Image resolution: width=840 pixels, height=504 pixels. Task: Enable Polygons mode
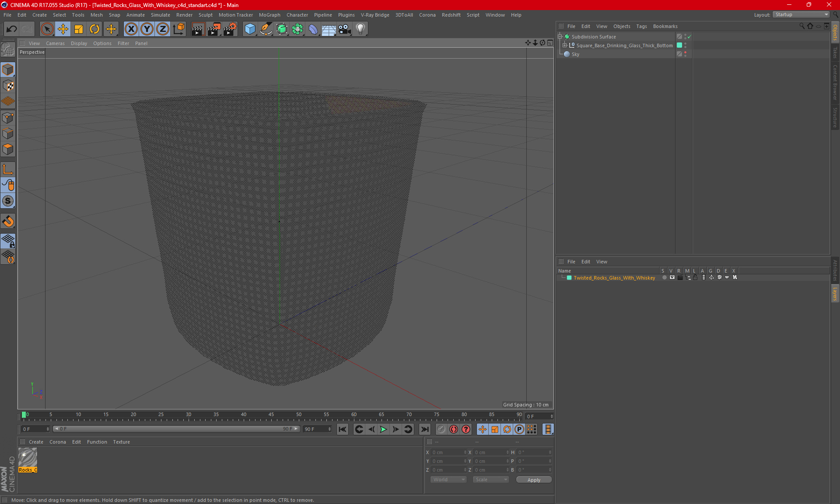(x=8, y=149)
